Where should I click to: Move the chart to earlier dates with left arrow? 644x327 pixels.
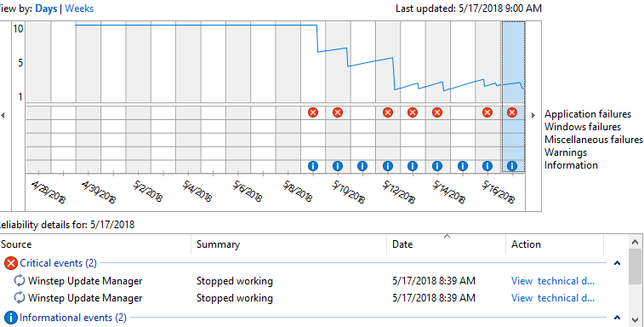[x=3, y=116]
